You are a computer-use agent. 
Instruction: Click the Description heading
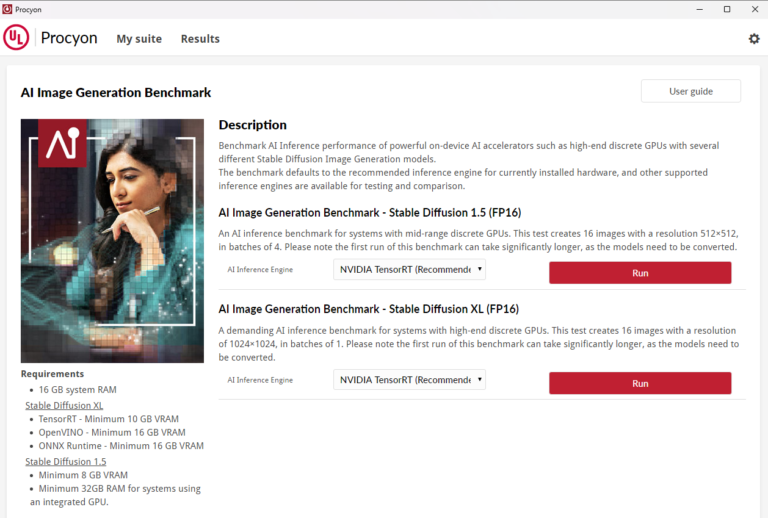[x=252, y=125]
